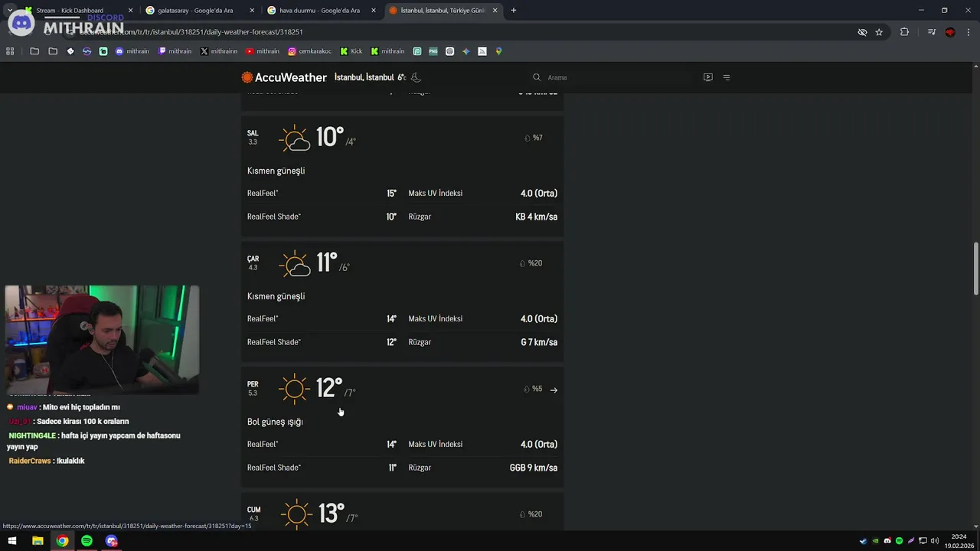Click the AccuWeather logo in the header
This screenshot has width=980, height=551.
pyautogui.click(x=284, y=77)
